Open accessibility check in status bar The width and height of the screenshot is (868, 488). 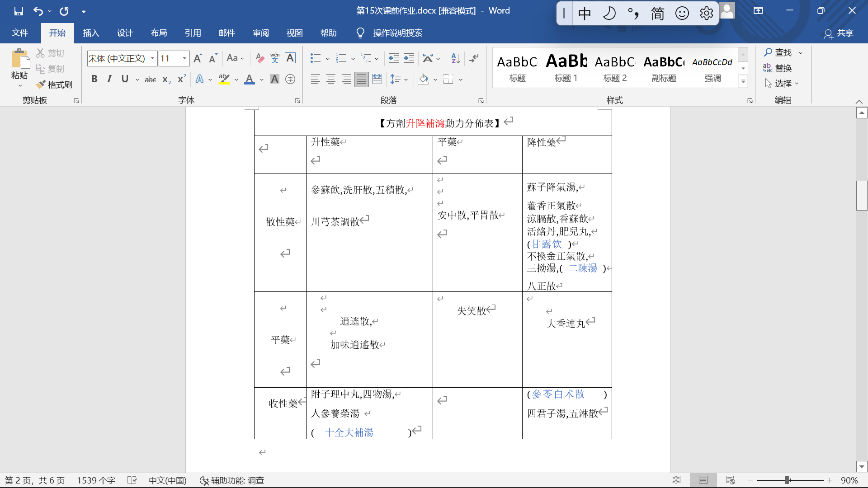(232, 480)
